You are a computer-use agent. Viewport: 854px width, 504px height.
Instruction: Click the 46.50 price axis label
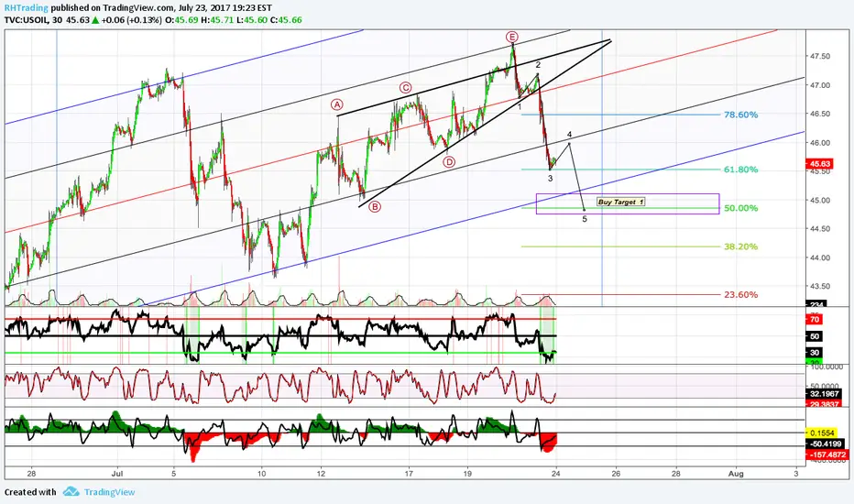pyautogui.click(x=820, y=114)
